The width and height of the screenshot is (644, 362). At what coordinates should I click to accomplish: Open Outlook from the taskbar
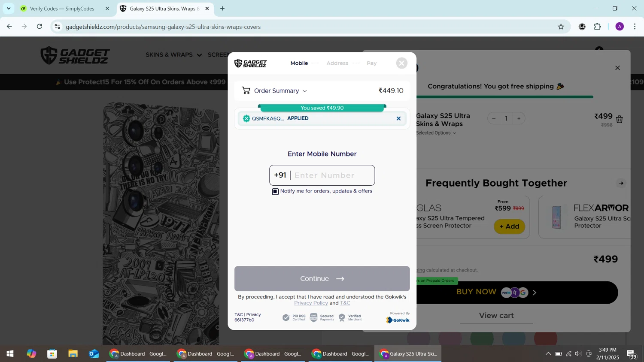coord(94,354)
